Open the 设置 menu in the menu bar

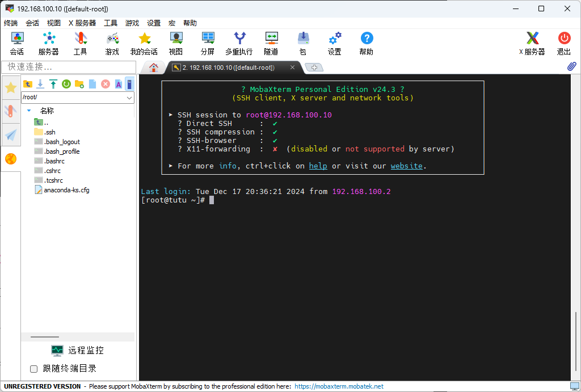click(154, 23)
